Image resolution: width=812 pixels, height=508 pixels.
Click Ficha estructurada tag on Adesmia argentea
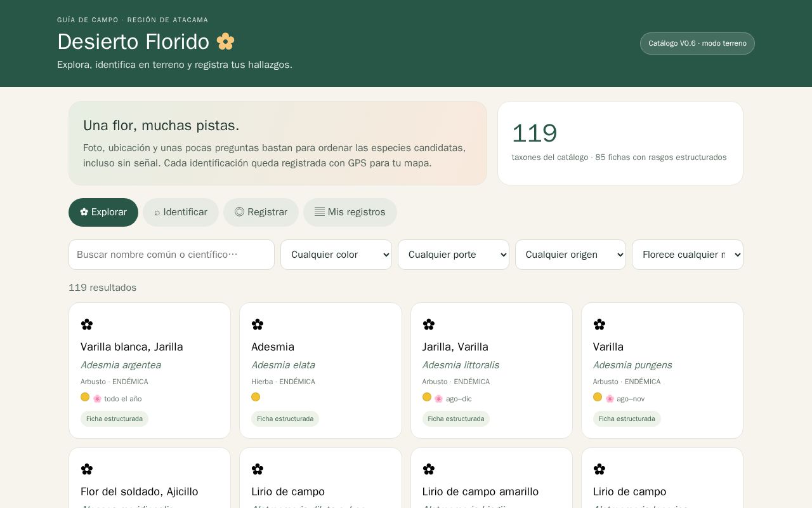[x=114, y=418]
